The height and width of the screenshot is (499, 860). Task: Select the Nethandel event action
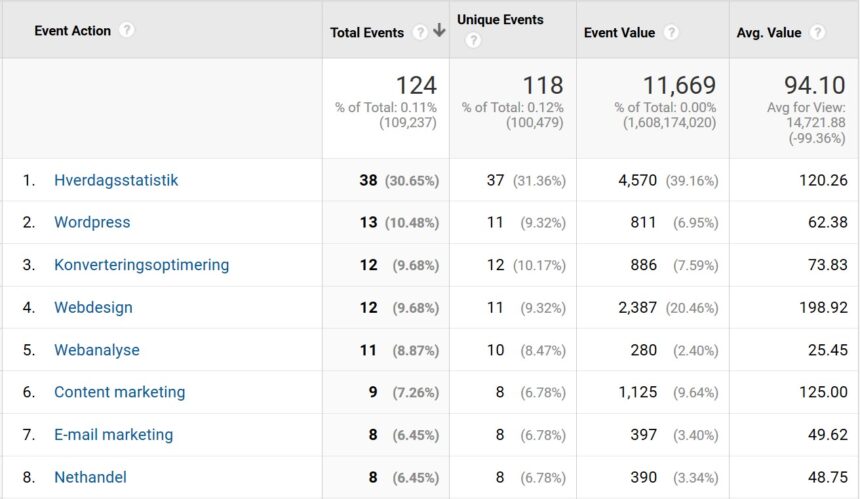90,477
